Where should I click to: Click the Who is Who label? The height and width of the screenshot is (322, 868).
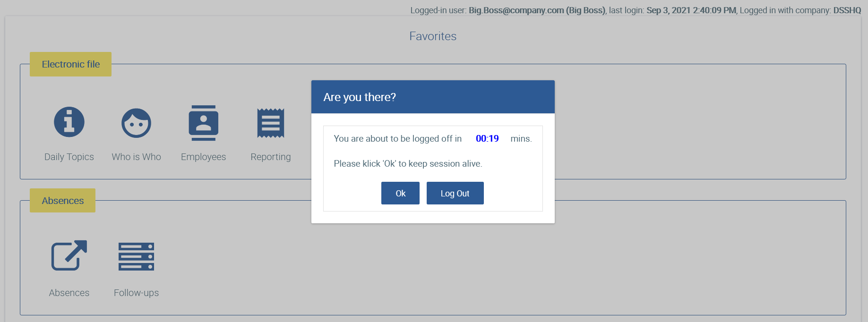point(136,157)
